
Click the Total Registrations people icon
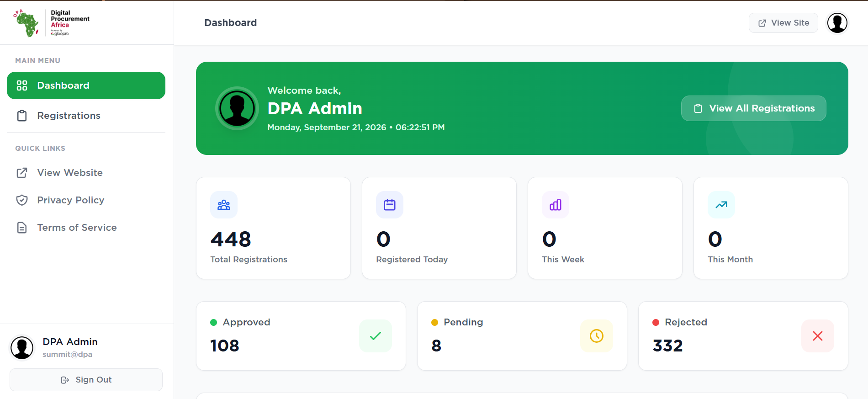point(224,205)
